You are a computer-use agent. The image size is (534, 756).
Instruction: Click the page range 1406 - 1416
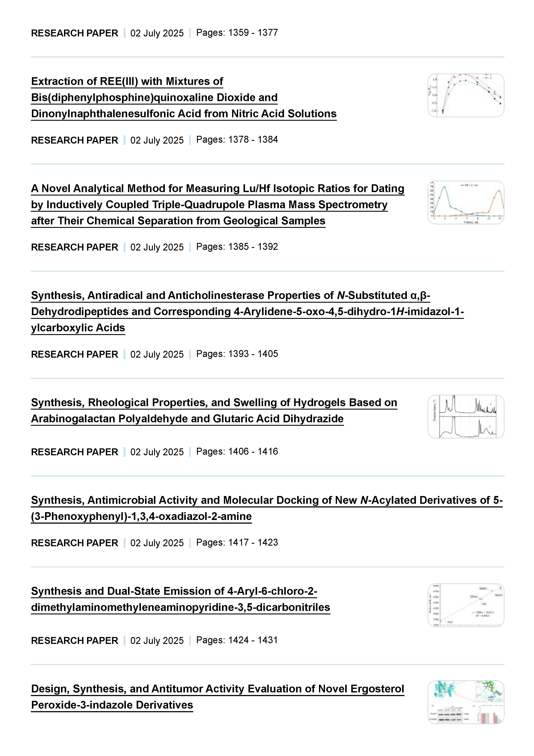(237, 451)
